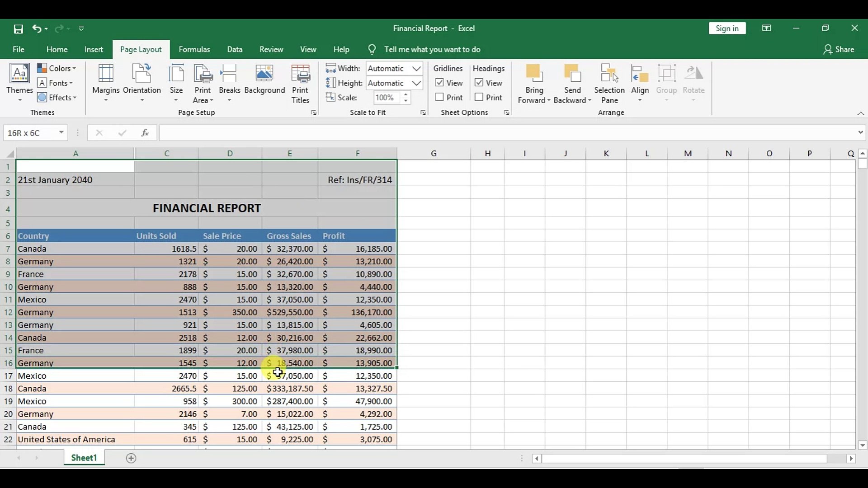Click the Background image icon
868x488 pixels.
264,79
